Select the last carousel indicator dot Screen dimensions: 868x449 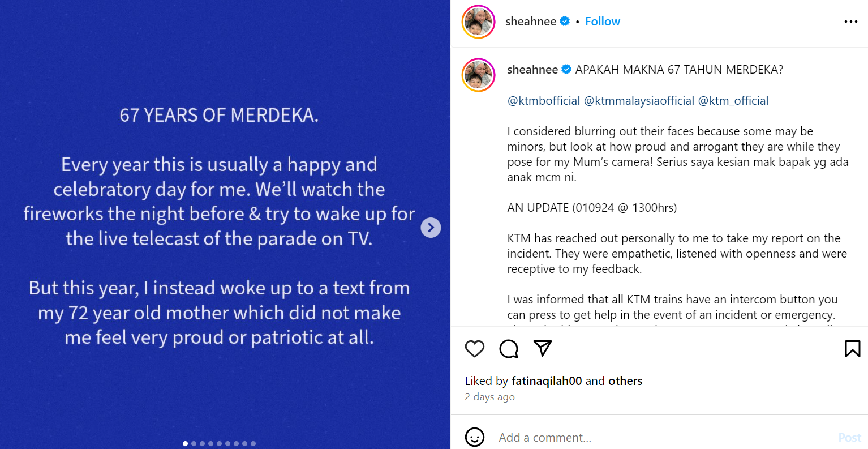tap(253, 443)
